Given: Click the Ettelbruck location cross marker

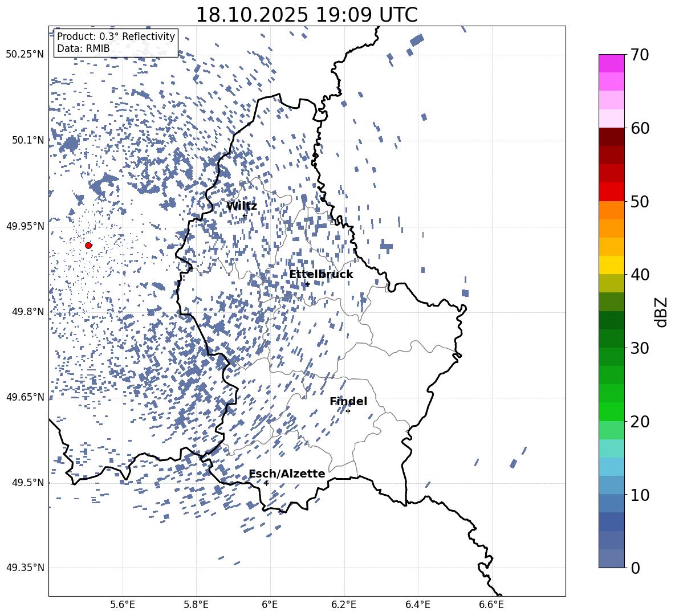Looking at the screenshot, I should pyautogui.click(x=307, y=284).
